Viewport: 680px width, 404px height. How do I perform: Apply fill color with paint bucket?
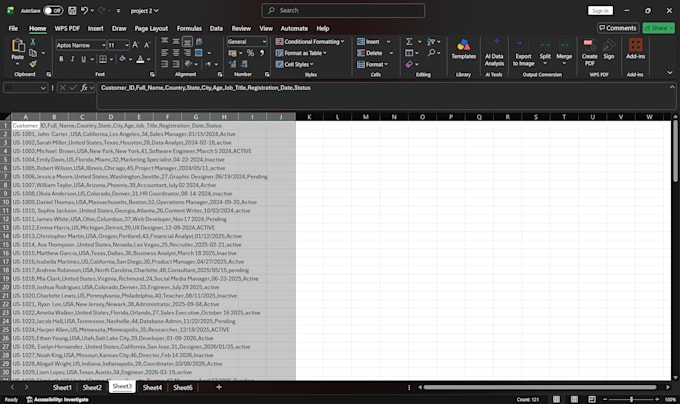click(122, 59)
